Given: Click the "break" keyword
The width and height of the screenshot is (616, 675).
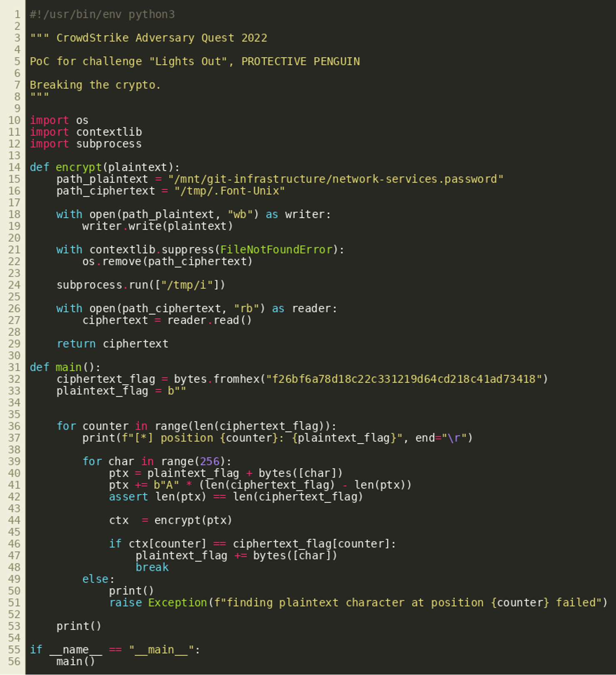Looking at the screenshot, I should pyautogui.click(x=152, y=567).
